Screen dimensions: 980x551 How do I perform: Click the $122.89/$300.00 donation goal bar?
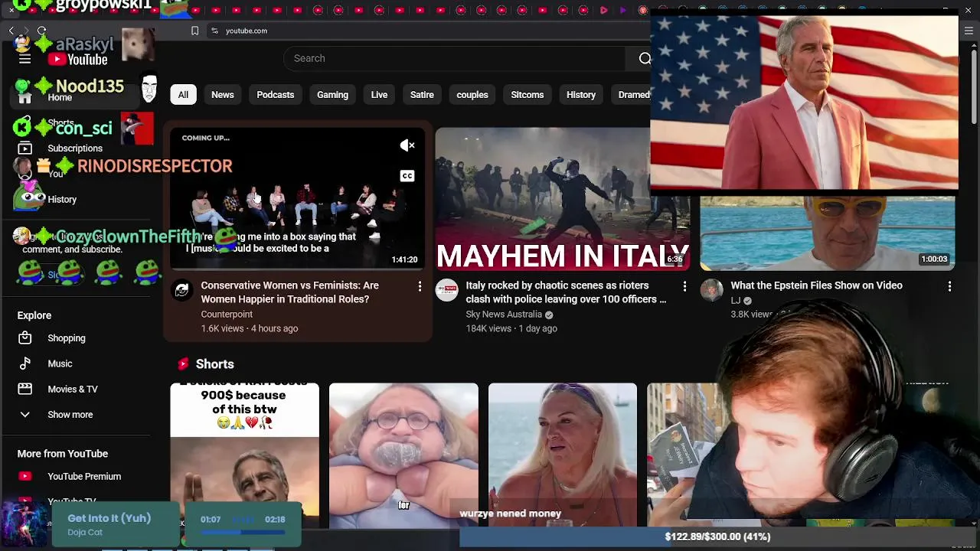coord(717,536)
